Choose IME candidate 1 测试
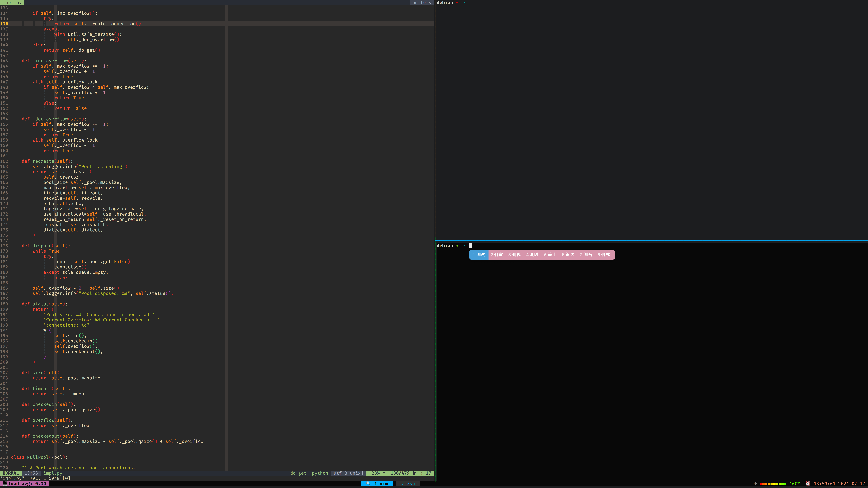Screen dimensions: 868x488 (479, 255)
